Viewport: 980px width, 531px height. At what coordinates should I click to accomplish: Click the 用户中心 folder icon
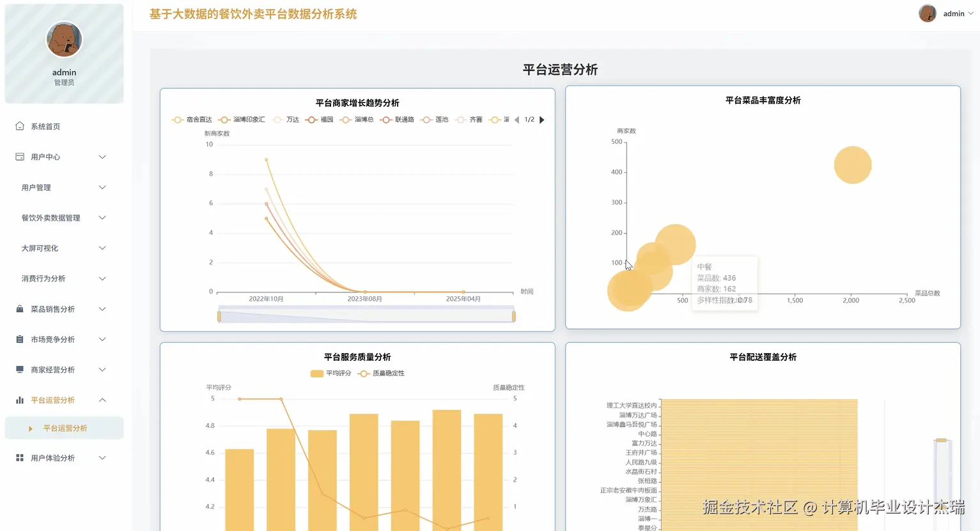click(x=19, y=157)
